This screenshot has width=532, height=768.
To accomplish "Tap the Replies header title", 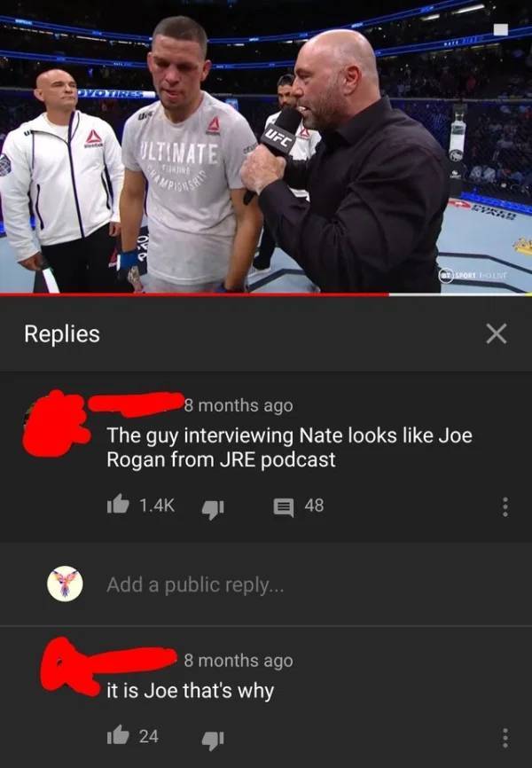I will [x=62, y=334].
